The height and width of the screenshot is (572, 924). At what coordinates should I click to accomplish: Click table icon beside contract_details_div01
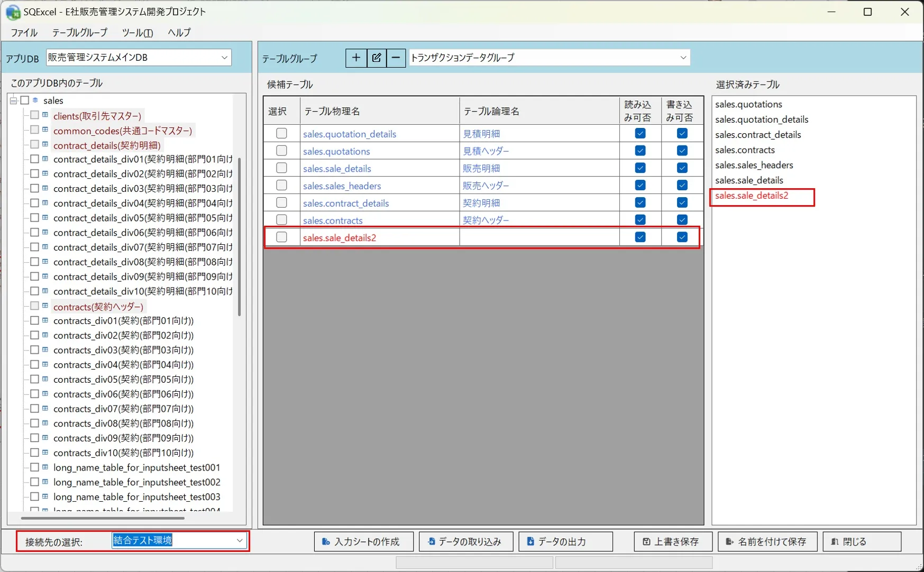45,159
